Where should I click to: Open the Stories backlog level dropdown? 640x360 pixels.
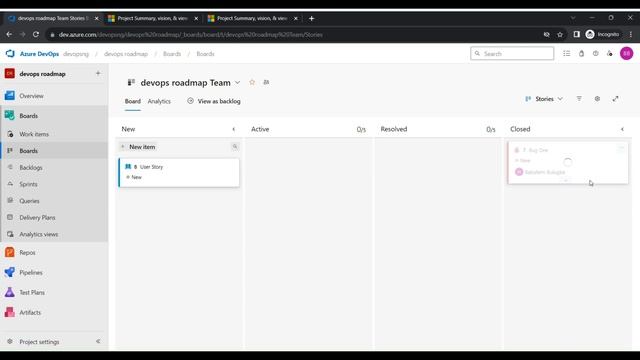coord(544,99)
